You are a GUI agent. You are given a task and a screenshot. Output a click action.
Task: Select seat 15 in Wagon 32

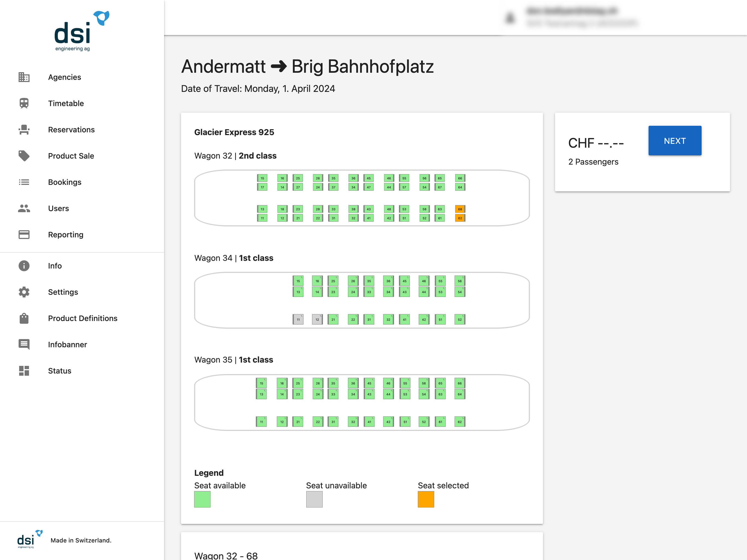pos(262,178)
